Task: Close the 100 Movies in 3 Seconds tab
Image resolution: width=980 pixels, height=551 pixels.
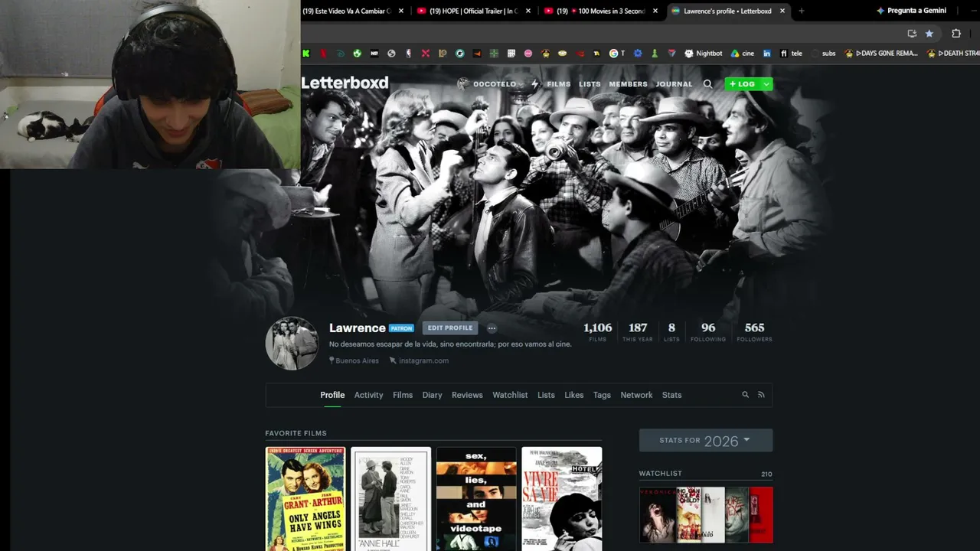Action: pyautogui.click(x=655, y=11)
